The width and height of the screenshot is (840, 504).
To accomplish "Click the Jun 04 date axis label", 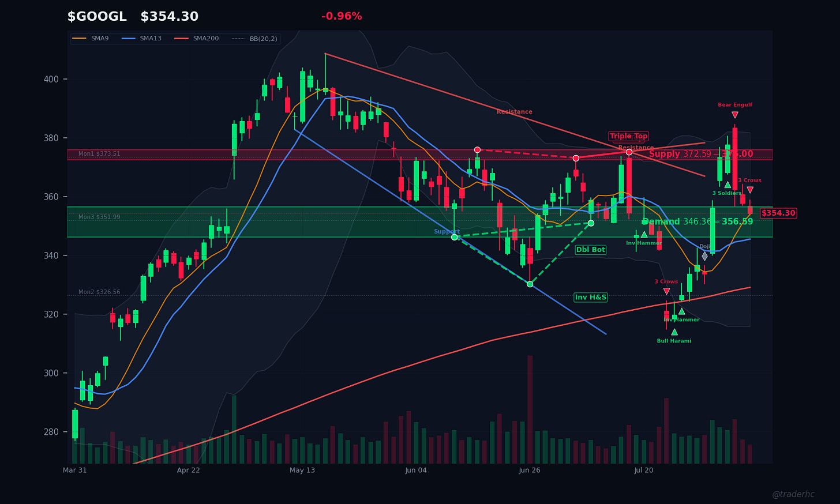I will (x=416, y=471).
